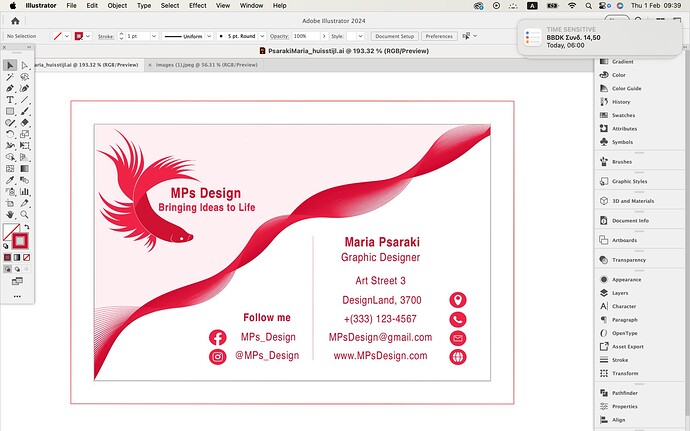Image resolution: width=690 pixels, height=431 pixels.
Task: Select the Hand tool
Action: [10, 214]
